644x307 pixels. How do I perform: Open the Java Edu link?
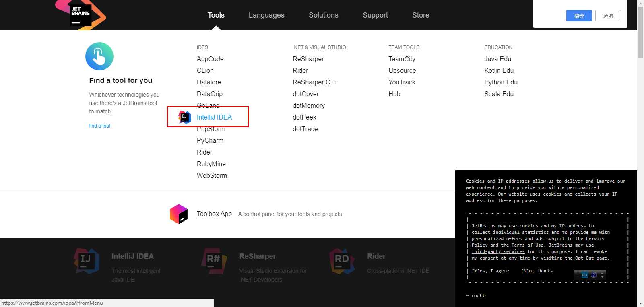(x=497, y=59)
